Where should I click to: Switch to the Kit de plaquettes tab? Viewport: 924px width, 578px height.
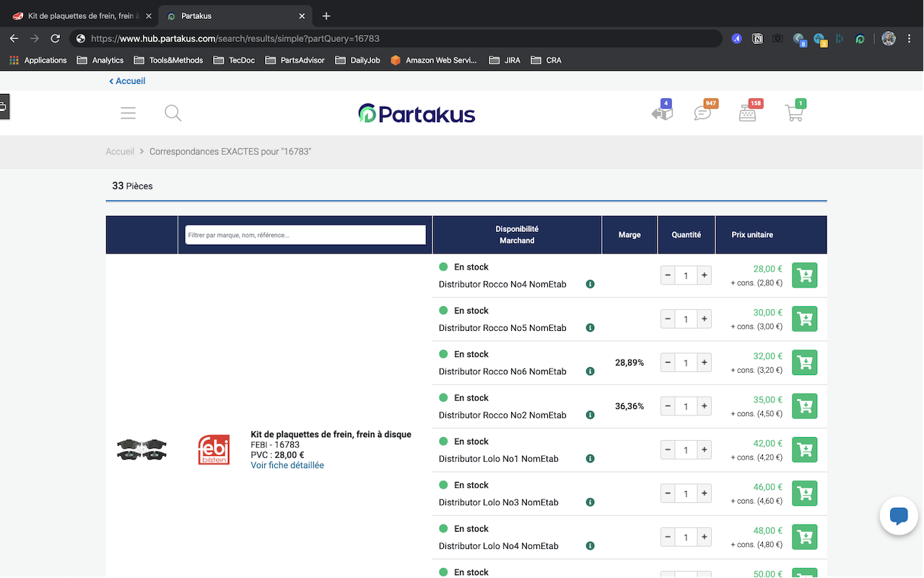tap(82, 16)
